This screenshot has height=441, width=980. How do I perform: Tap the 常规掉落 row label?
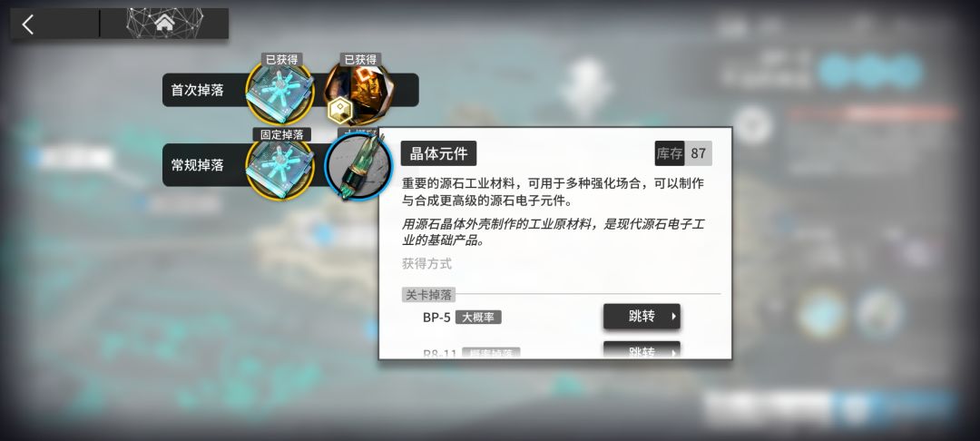(x=198, y=165)
